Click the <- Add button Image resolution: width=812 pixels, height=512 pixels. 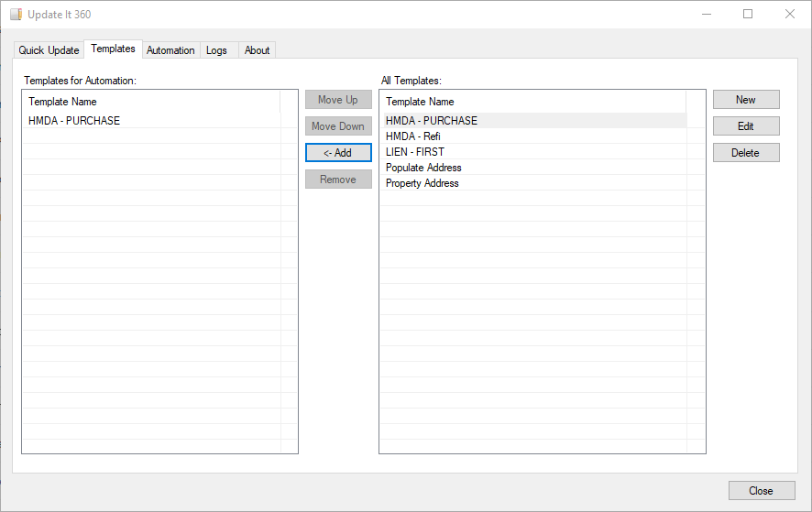[338, 153]
